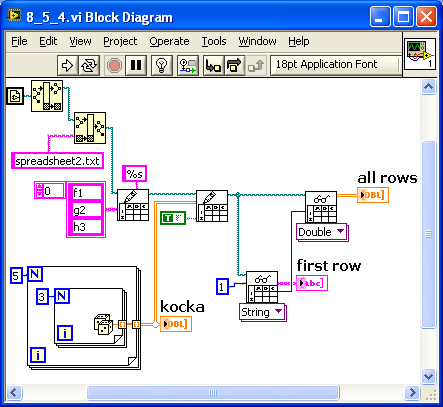
Task: Click Step Over button
Action: (x=234, y=65)
